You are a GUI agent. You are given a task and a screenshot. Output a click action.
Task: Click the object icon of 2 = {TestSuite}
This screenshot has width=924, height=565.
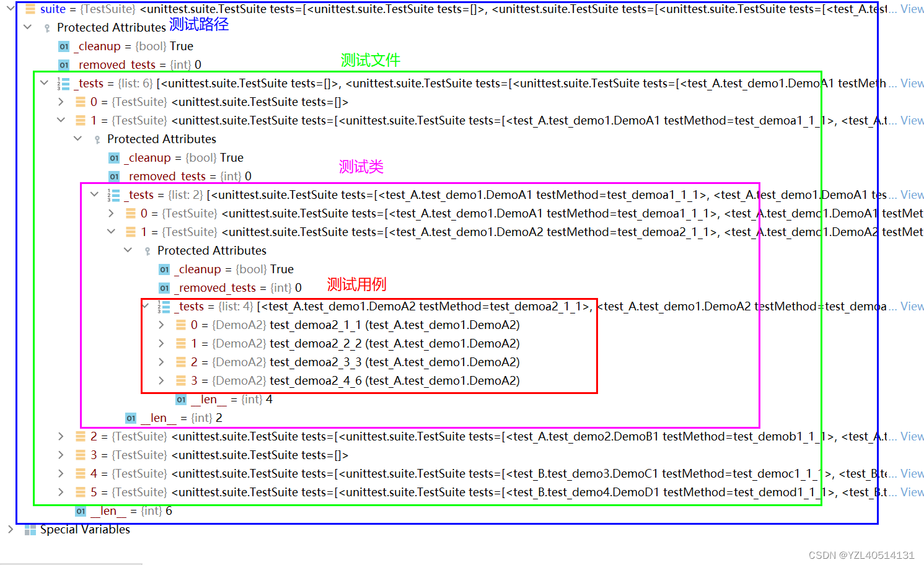point(80,437)
